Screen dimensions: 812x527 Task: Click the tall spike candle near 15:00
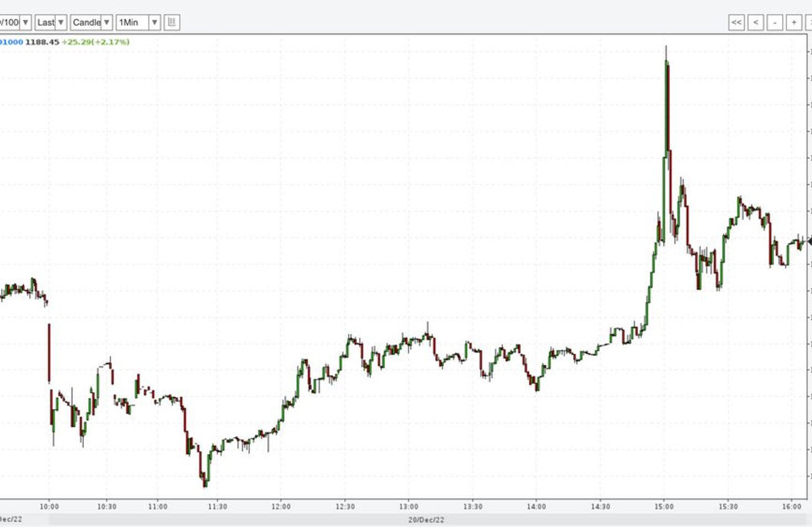(667, 105)
